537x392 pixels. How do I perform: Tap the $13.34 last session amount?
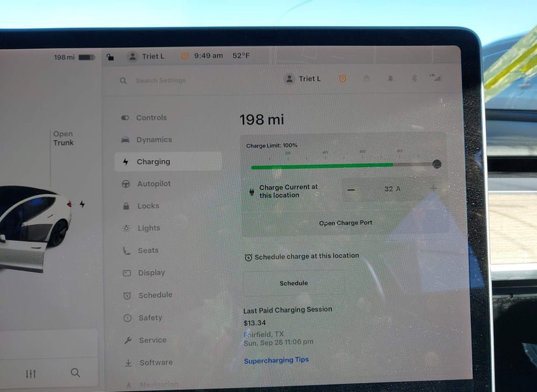coord(254,323)
